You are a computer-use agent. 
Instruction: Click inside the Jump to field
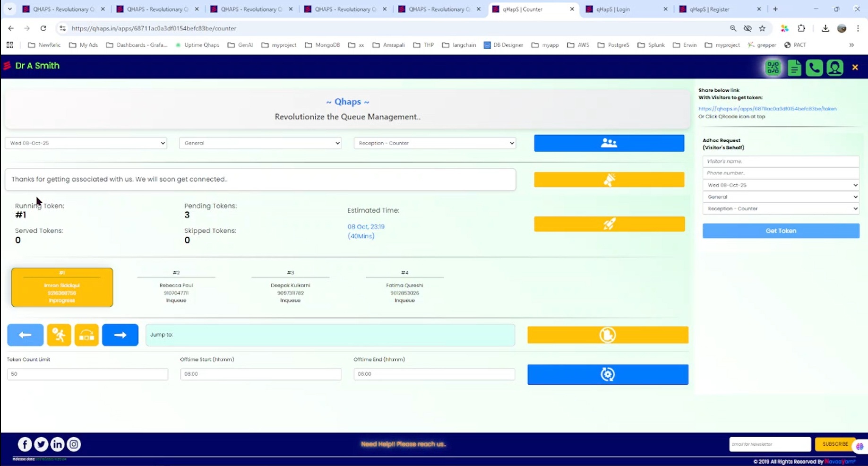[x=329, y=335]
